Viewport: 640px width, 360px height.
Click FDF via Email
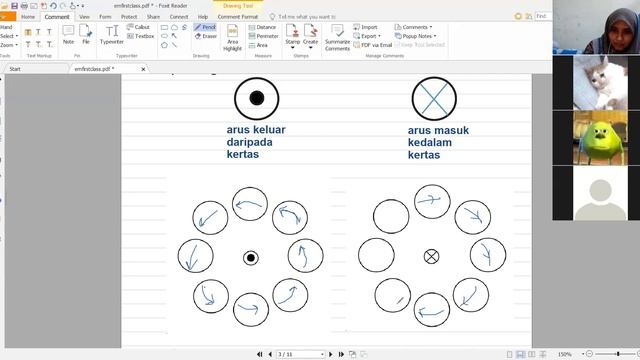pyautogui.click(x=373, y=45)
